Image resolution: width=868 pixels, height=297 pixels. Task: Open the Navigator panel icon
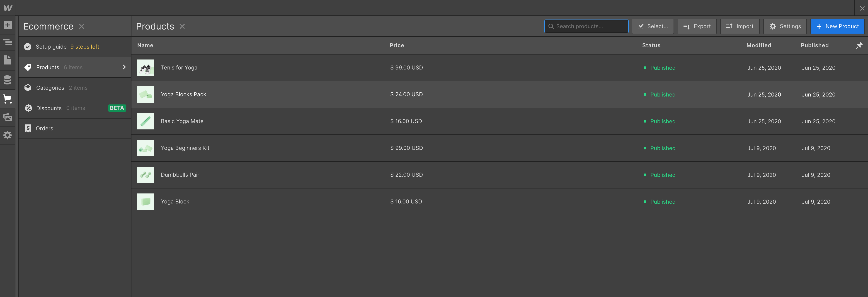7,42
